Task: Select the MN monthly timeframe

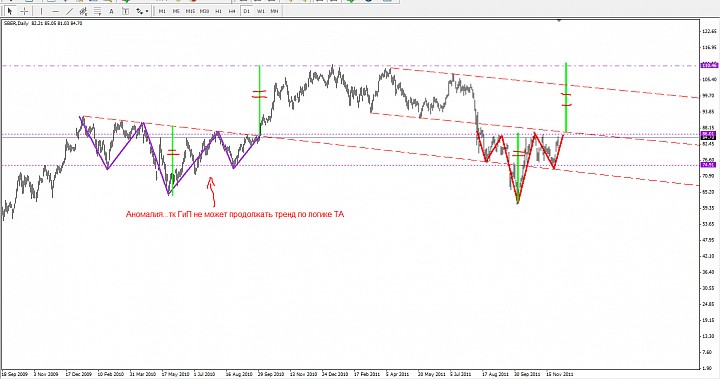Action: point(275,11)
